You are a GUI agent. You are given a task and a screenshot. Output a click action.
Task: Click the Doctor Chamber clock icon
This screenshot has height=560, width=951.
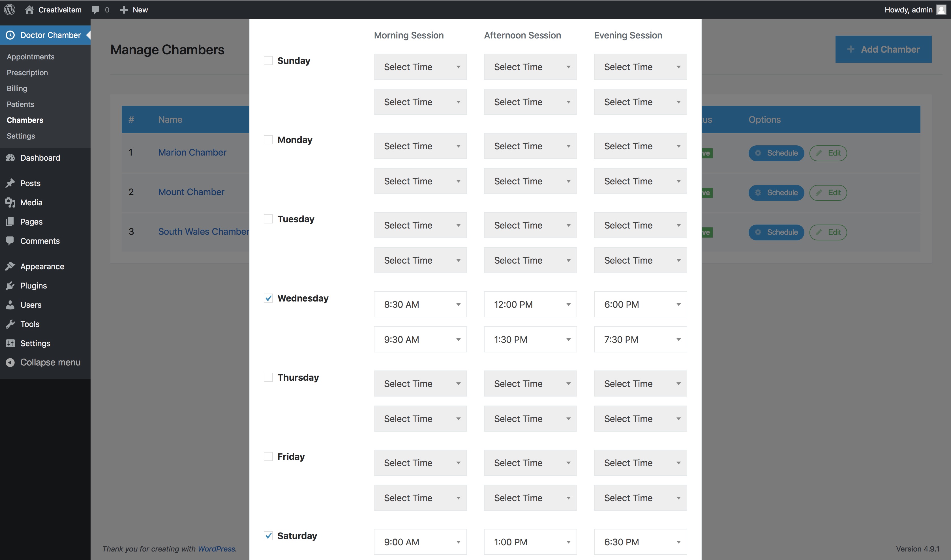(10, 35)
